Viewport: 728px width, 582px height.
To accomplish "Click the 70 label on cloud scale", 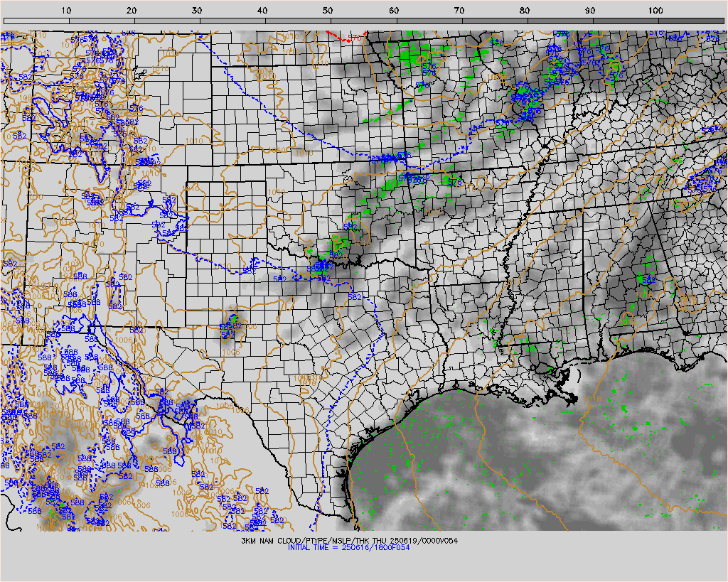I will click(459, 10).
